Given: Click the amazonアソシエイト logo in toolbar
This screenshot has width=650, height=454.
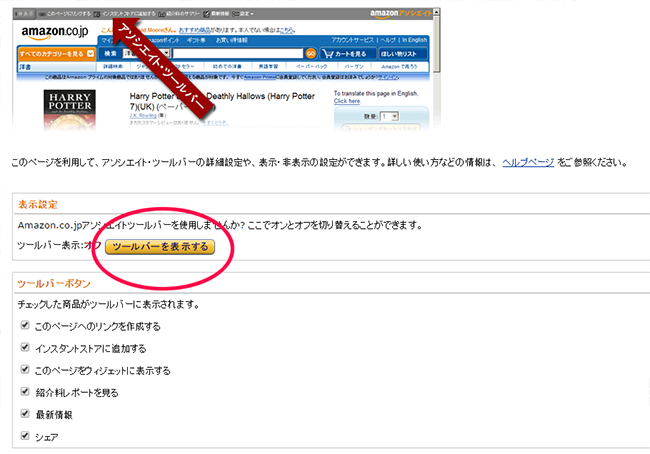Looking at the screenshot, I should (x=400, y=14).
